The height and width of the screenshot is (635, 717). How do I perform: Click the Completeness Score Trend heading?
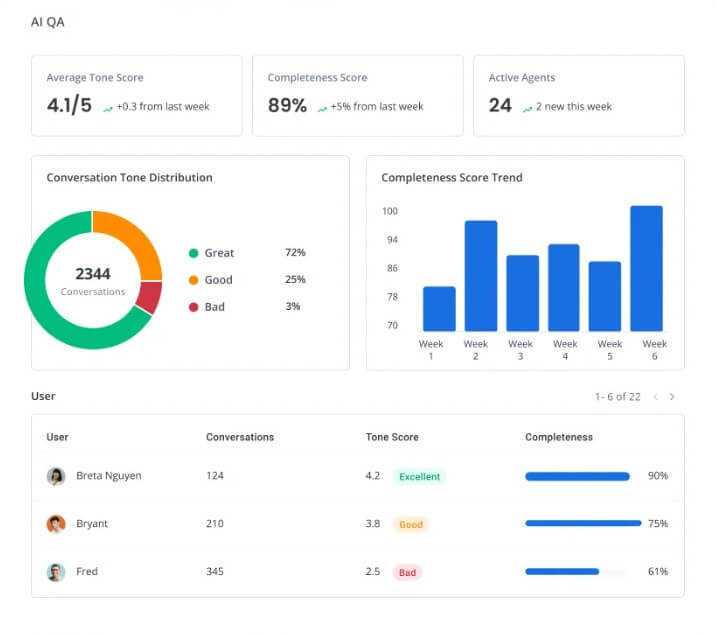(452, 178)
